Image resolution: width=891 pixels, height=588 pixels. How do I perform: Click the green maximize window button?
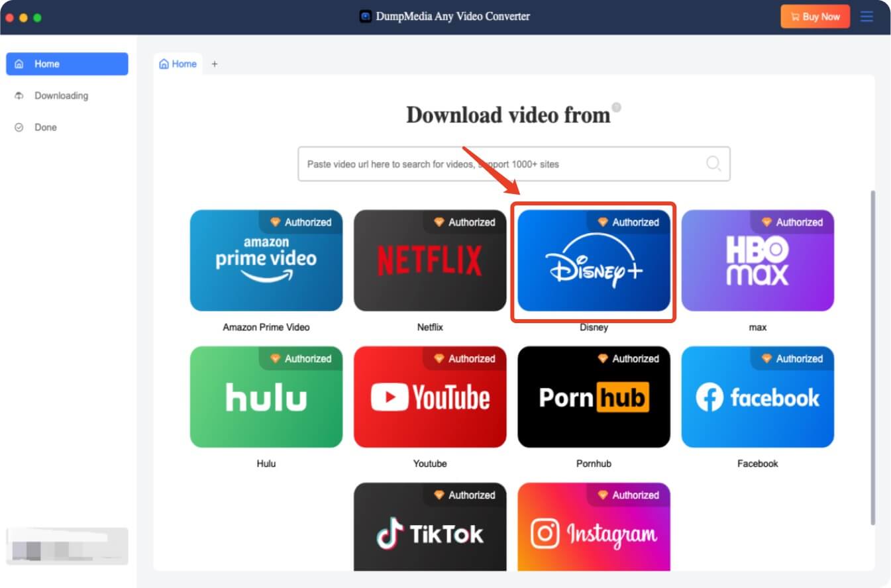(37, 17)
